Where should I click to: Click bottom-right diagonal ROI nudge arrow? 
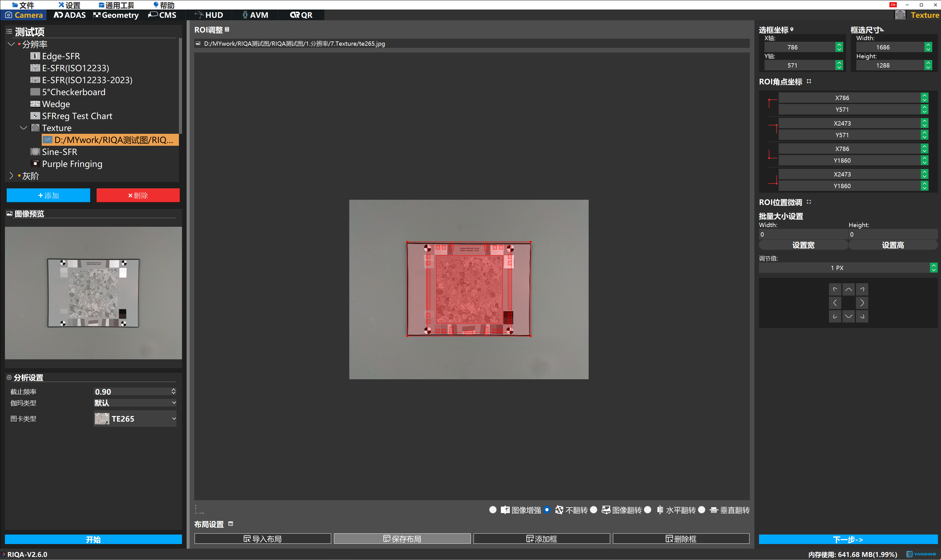[862, 316]
